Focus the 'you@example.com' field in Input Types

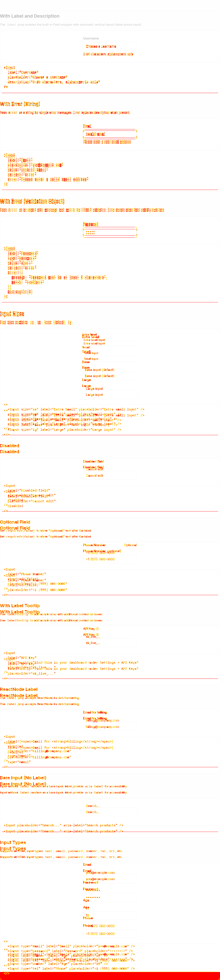[110, 879]
